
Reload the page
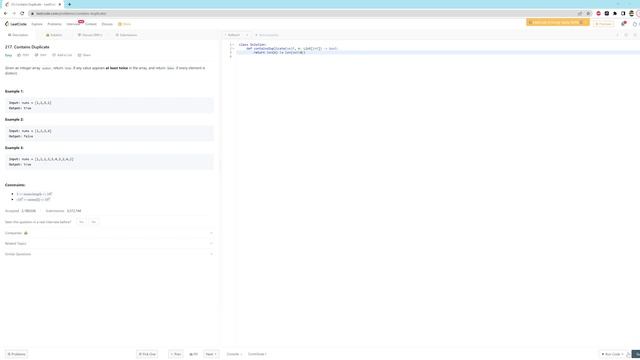coord(22,13)
